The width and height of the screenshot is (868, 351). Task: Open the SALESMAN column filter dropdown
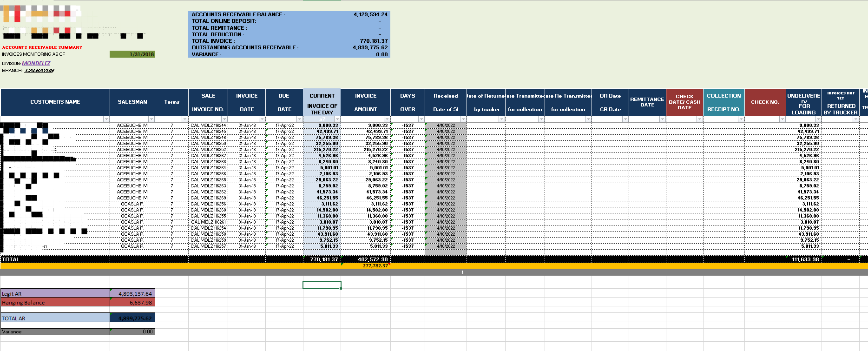[151, 119]
